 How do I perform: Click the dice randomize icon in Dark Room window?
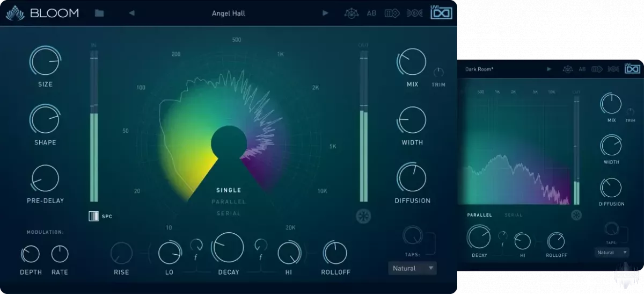pos(597,69)
